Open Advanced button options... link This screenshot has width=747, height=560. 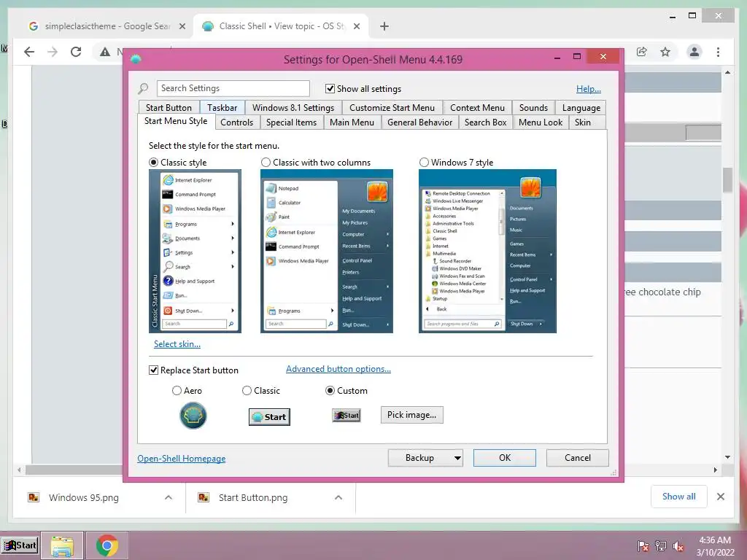click(338, 369)
